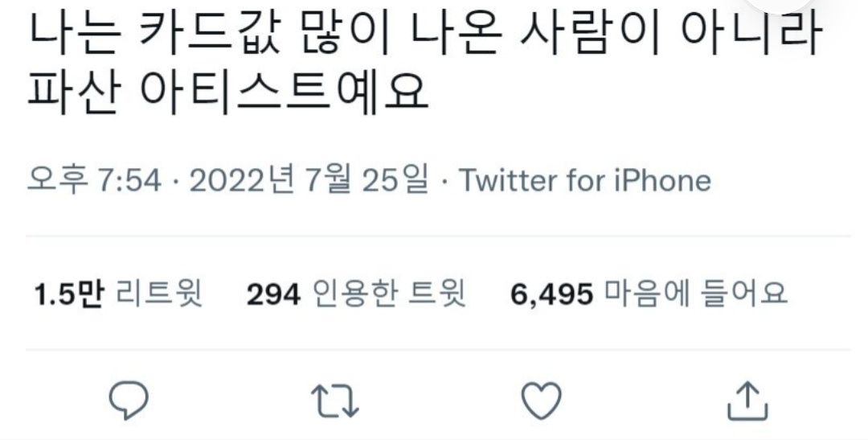Like the tweet with the heart icon
This screenshot has width=868, height=440.
point(542,400)
